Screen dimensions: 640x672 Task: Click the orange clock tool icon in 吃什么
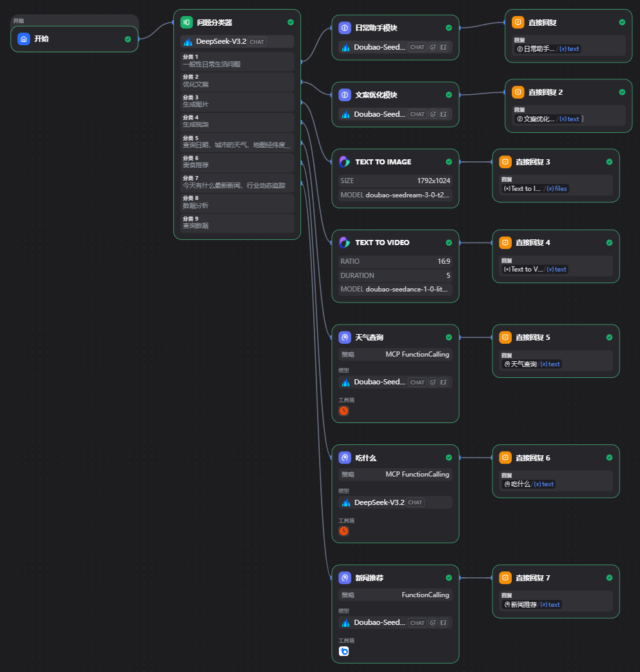344,531
